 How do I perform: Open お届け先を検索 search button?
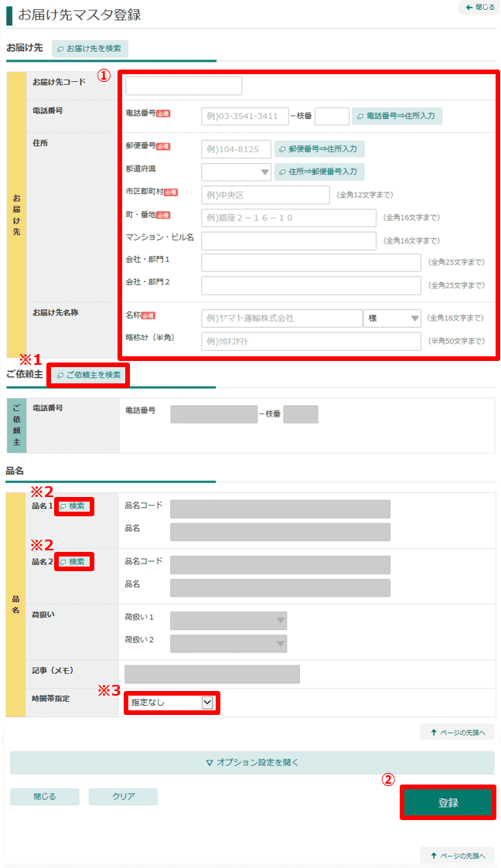[x=90, y=49]
